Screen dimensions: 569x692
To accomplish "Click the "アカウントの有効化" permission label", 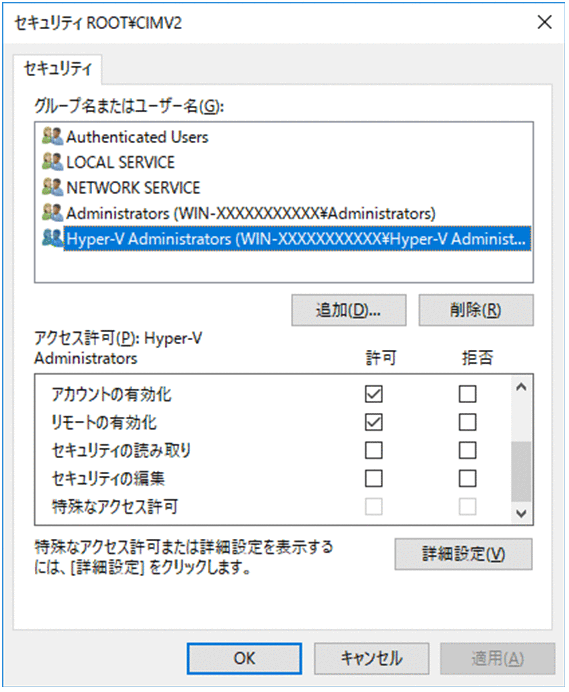I will (112, 394).
